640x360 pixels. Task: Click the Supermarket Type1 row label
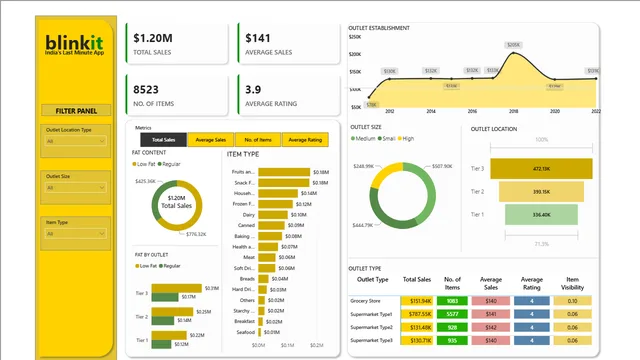[x=371, y=314]
